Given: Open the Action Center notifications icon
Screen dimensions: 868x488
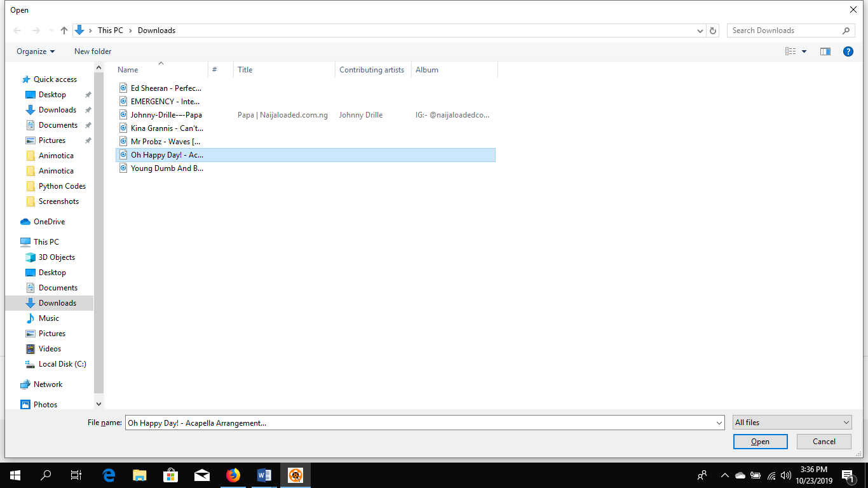Looking at the screenshot, I should [848, 475].
